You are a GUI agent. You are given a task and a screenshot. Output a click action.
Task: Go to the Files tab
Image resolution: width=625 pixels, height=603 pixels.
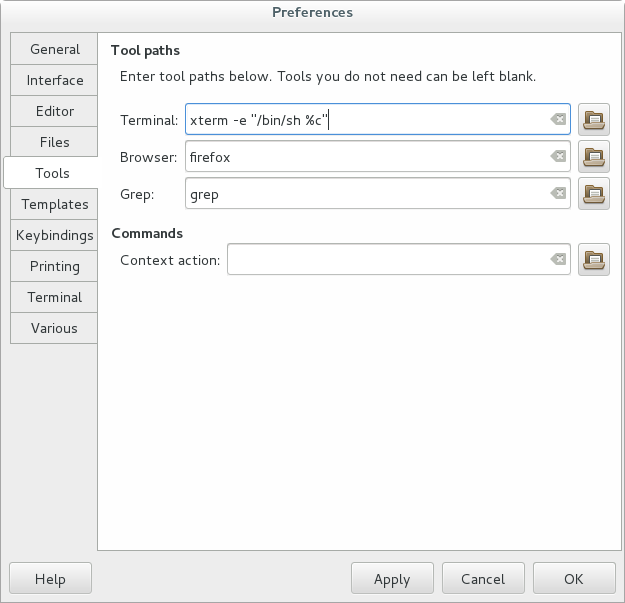pyautogui.click(x=55, y=142)
